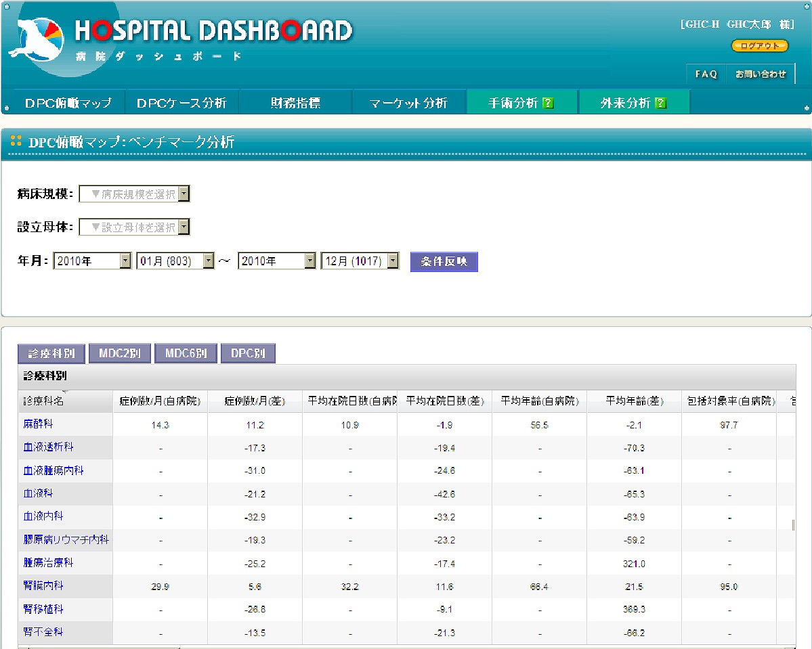Switch to the DPC別 tab
This screenshot has height=649, width=812.
(x=248, y=353)
